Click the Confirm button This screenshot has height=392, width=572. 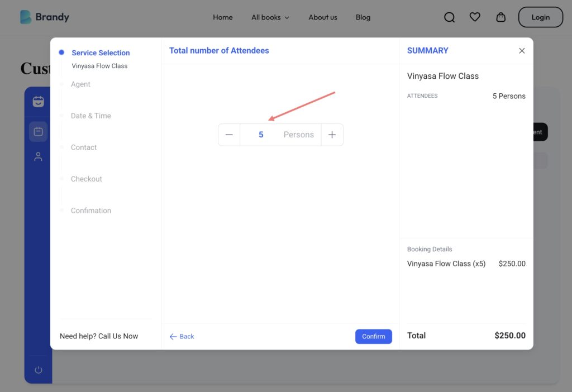tap(374, 336)
